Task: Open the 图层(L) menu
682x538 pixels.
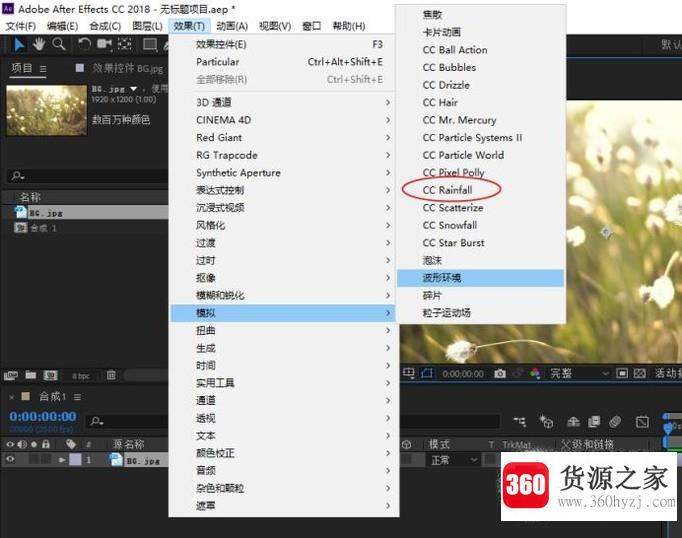Action: [x=147, y=26]
